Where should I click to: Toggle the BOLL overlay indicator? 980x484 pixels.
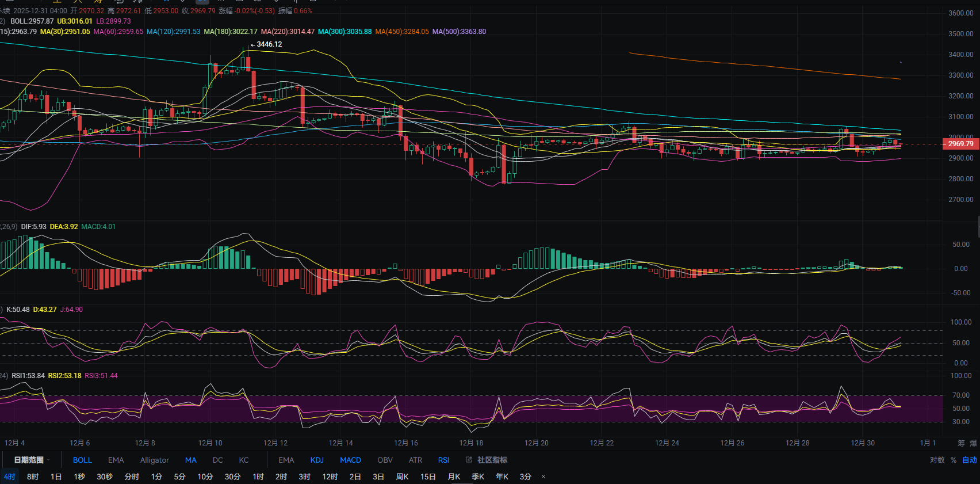point(82,460)
